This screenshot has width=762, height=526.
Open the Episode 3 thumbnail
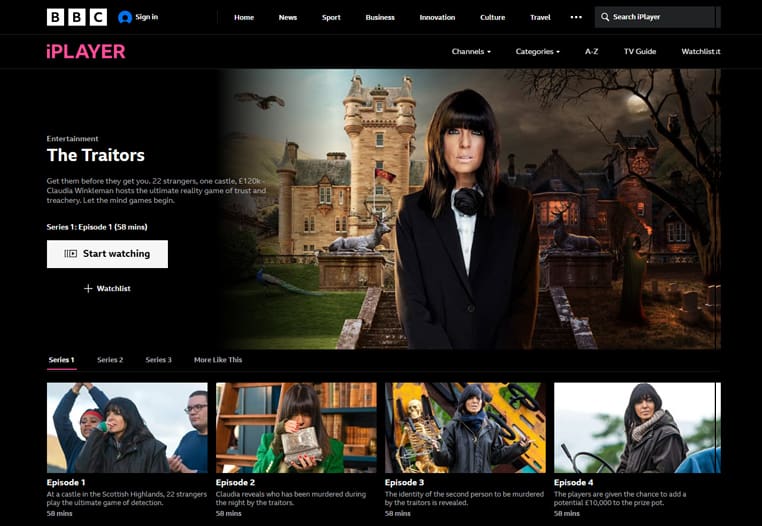coord(465,428)
